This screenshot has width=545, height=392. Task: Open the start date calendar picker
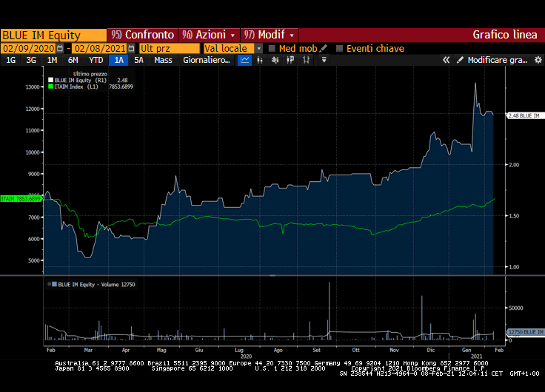click(x=60, y=48)
